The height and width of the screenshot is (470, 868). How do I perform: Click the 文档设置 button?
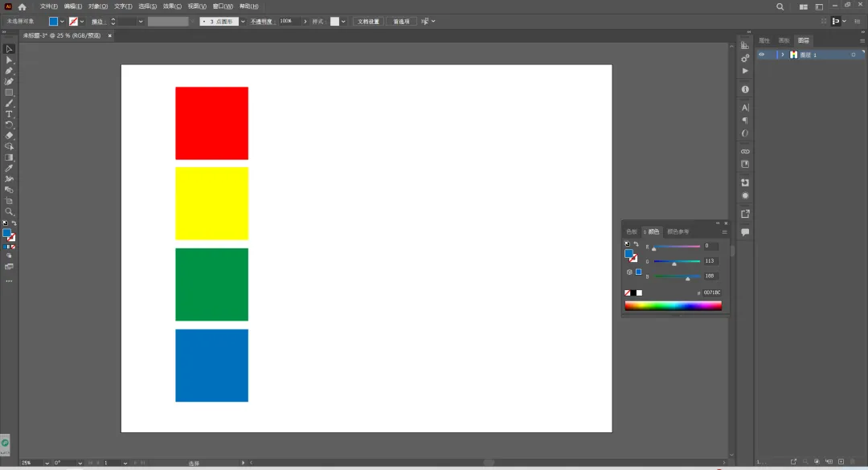(368, 22)
